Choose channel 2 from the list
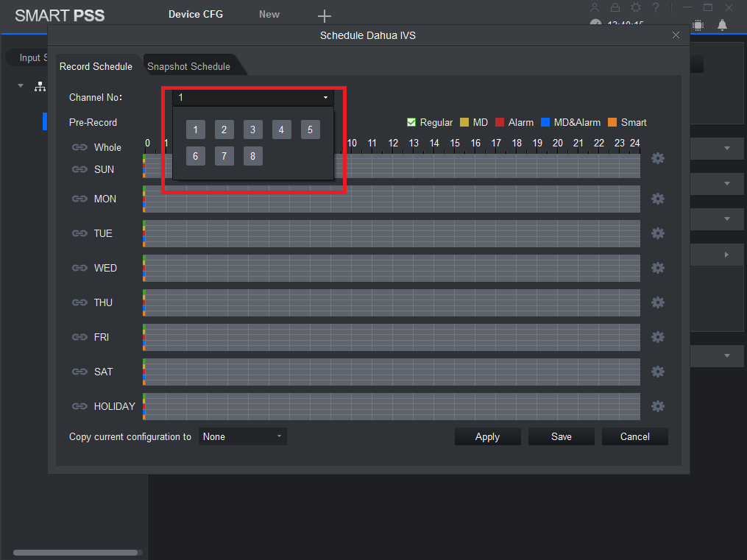This screenshot has height=560, width=747. point(224,130)
